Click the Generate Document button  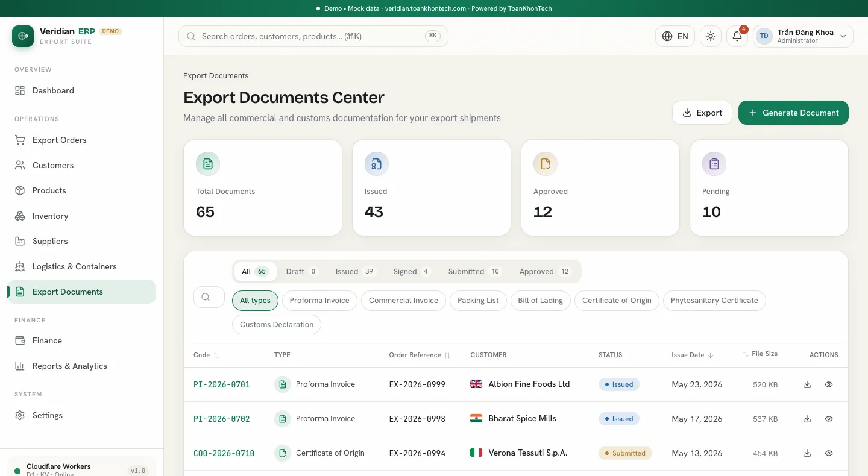click(x=793, y=113)
